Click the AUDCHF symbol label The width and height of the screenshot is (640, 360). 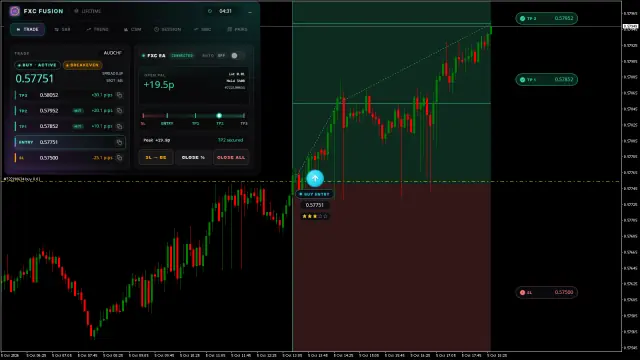click(x=112, y=53)
